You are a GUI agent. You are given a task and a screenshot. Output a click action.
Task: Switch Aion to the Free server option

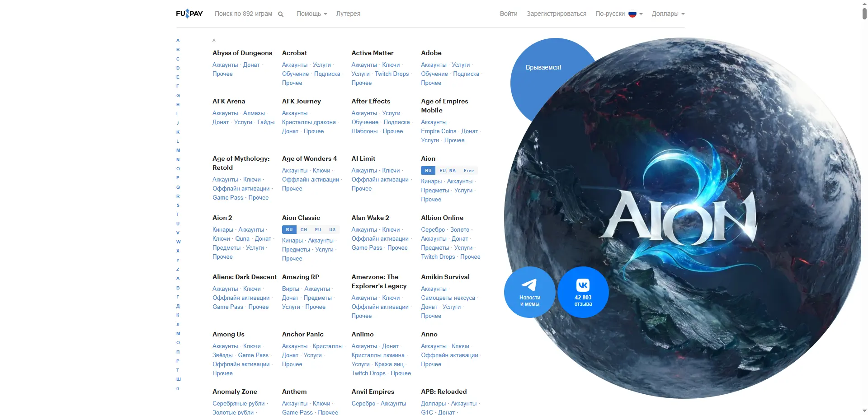pyautogui.click(x=469, y=170)
